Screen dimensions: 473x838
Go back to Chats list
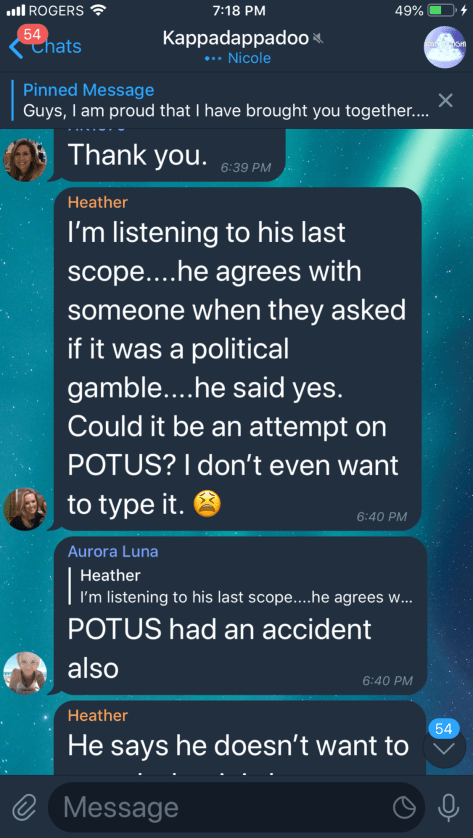point(45,46)
